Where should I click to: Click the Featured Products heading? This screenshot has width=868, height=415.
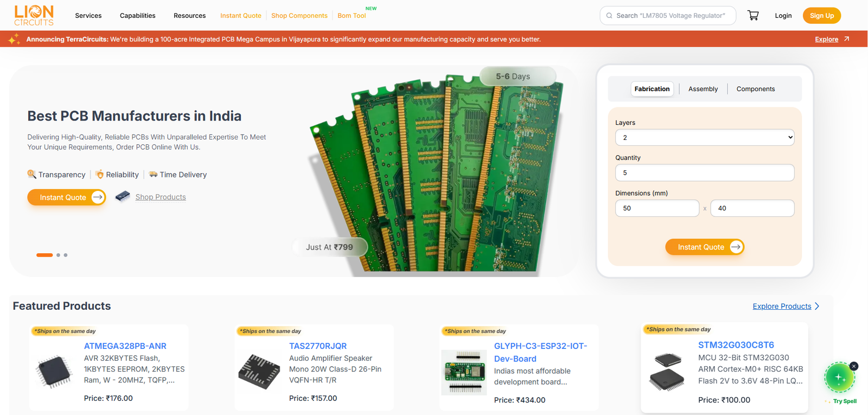(x=62, y=306)
